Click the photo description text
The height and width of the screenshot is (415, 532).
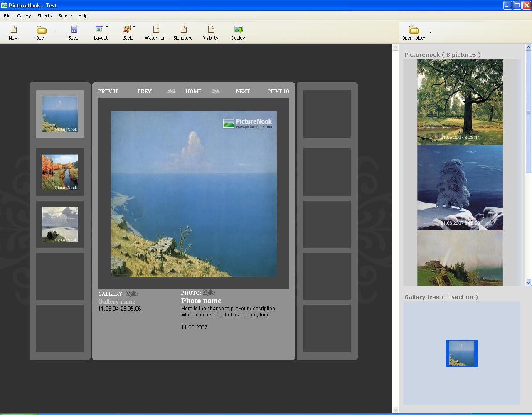point(229,312)
